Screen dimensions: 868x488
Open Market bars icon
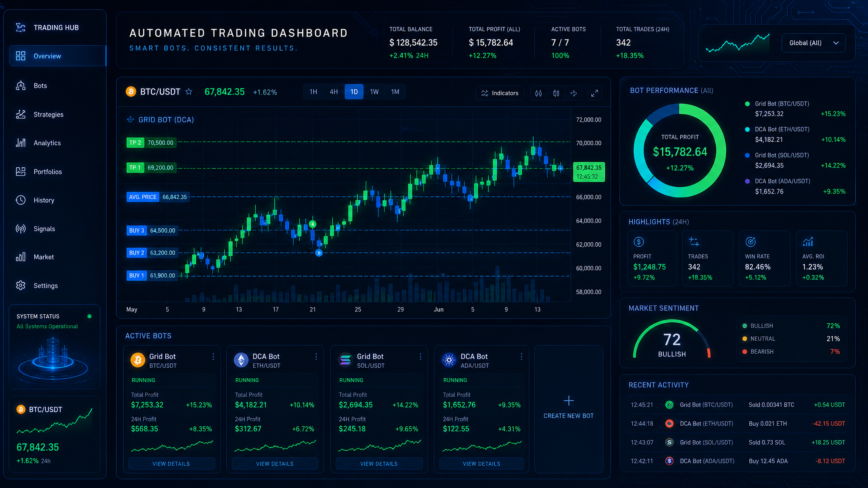click(x=21, y=257)
